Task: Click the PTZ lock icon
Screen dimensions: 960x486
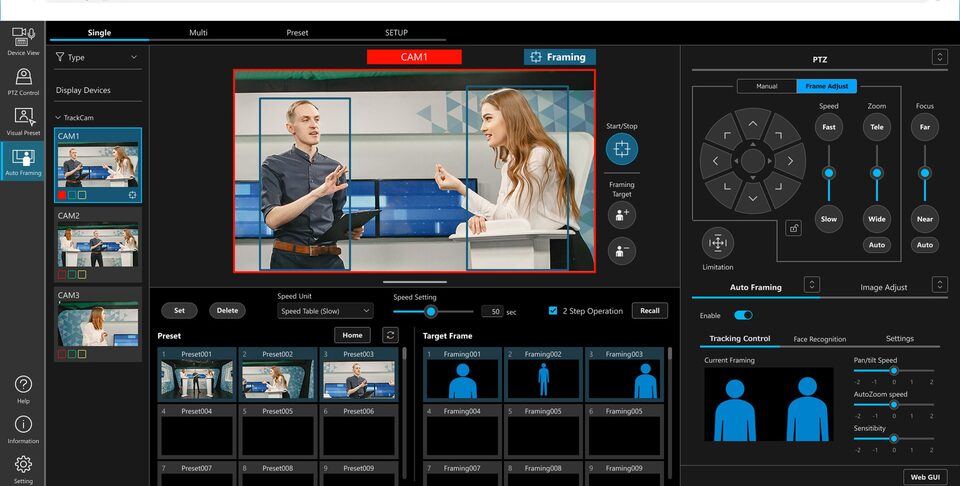Action: click(x=793, y=228)
